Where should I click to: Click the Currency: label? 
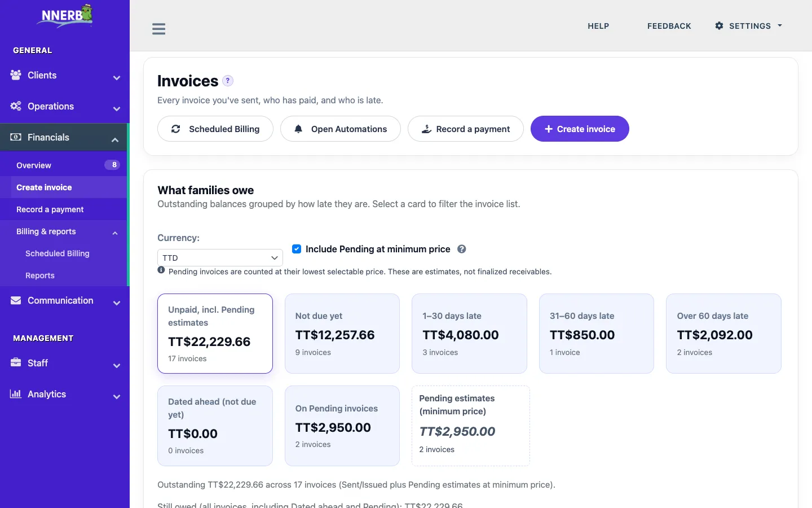coord(178,238)
